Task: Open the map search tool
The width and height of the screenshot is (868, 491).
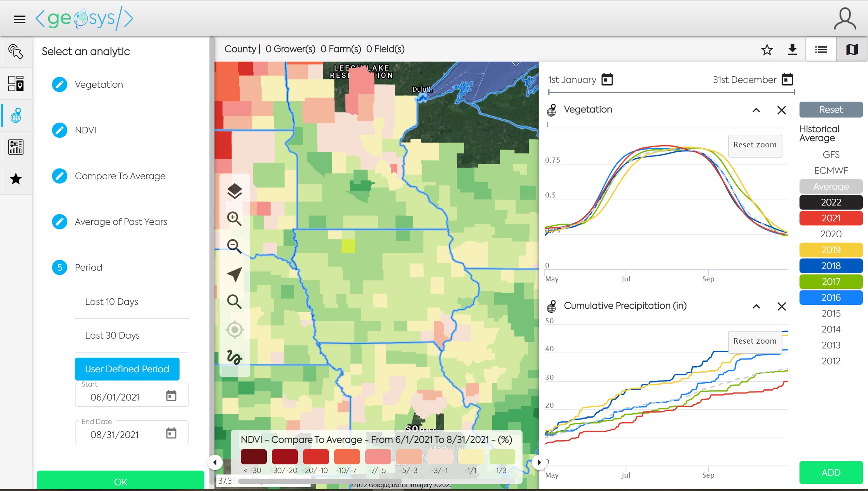Action: (234, 302)
